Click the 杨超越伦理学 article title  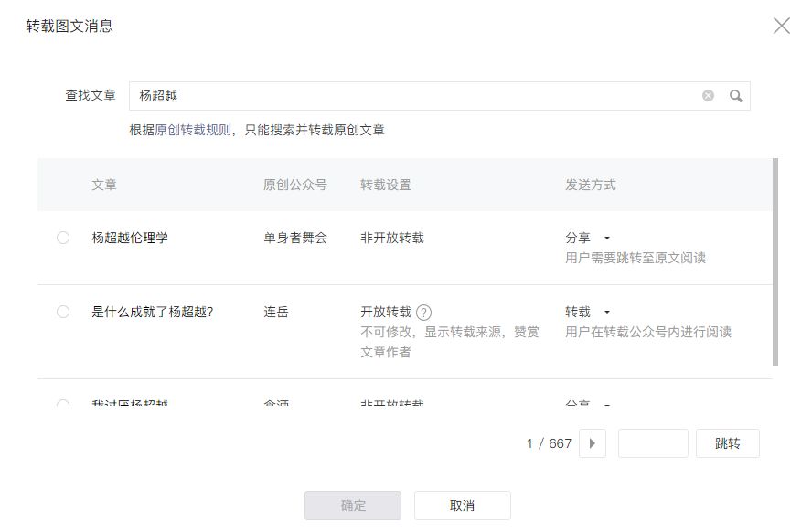coord(130,238)
